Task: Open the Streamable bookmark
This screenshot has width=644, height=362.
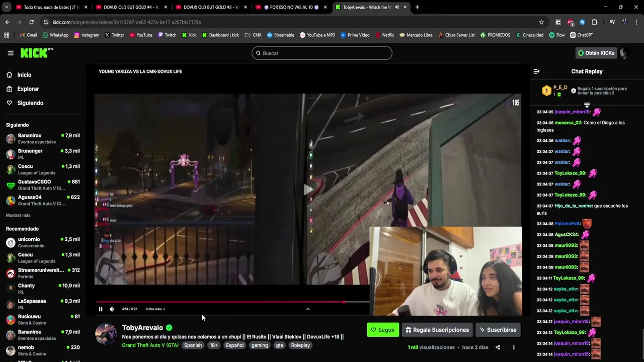Action: (x=281, y=35)
